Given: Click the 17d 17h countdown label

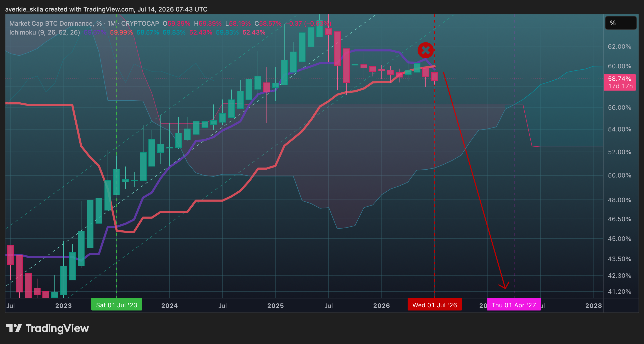Looking at the screenshot, I should [620, 86].
